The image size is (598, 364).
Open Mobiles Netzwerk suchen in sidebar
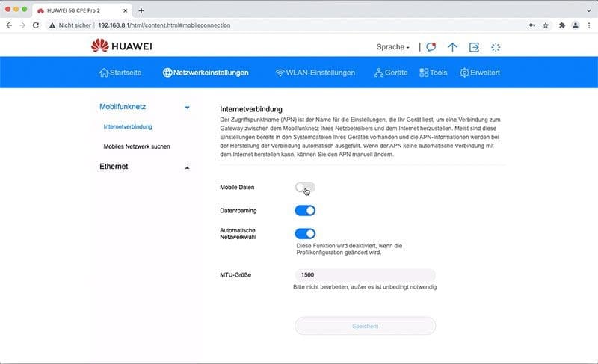137,146
